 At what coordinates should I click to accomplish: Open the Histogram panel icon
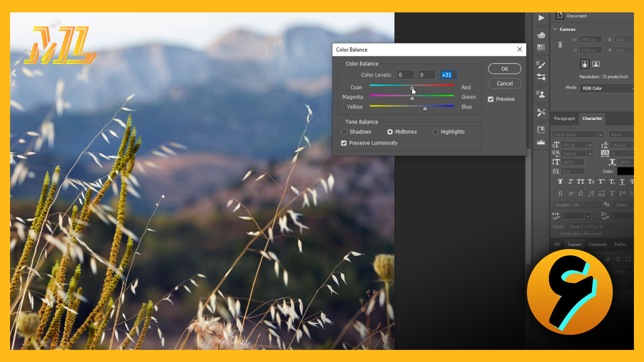click(x=541, y=142)
